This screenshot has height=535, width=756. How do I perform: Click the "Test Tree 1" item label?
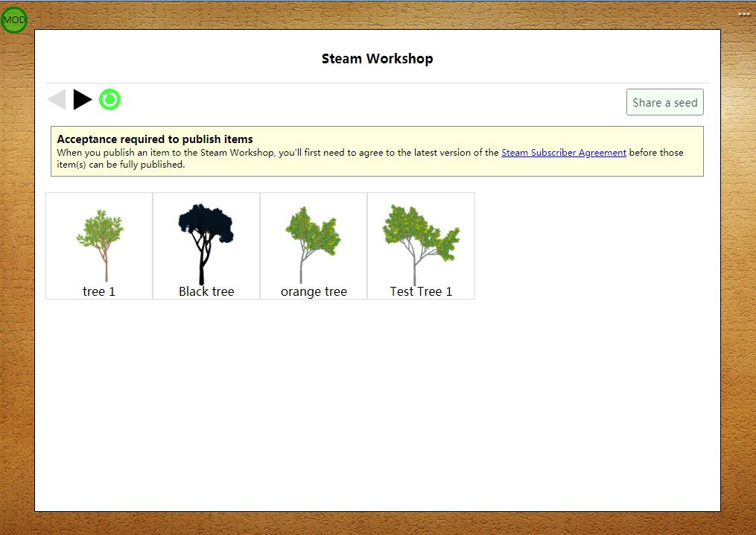421,291
